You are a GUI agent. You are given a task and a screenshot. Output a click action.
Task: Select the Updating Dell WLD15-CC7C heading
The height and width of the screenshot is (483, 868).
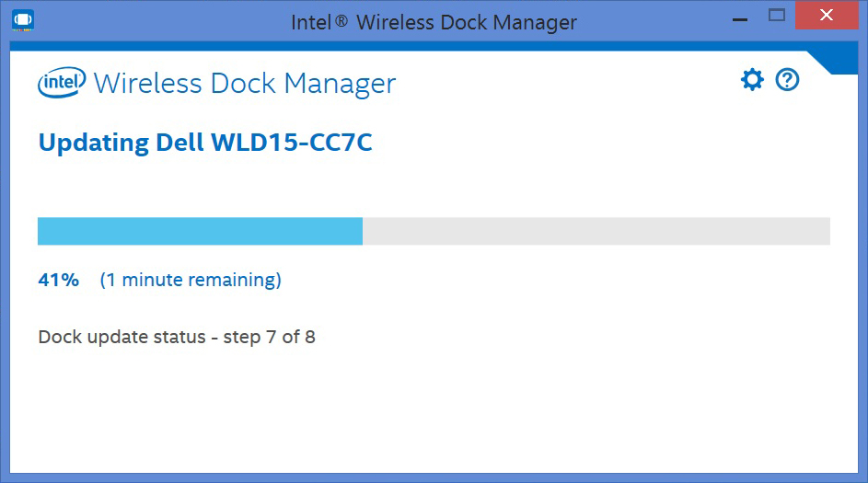coord(205,143)
